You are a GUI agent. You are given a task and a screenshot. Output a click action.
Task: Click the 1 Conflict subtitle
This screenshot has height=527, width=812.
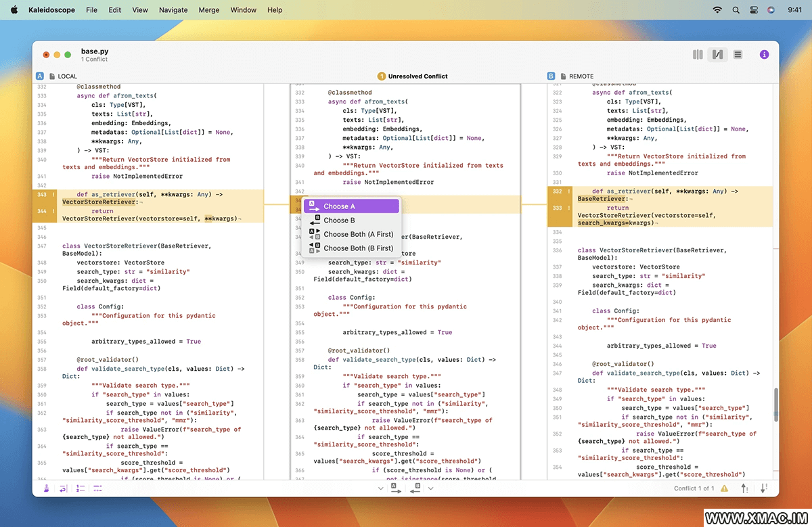pyautogui.click(x=95, y=60)
